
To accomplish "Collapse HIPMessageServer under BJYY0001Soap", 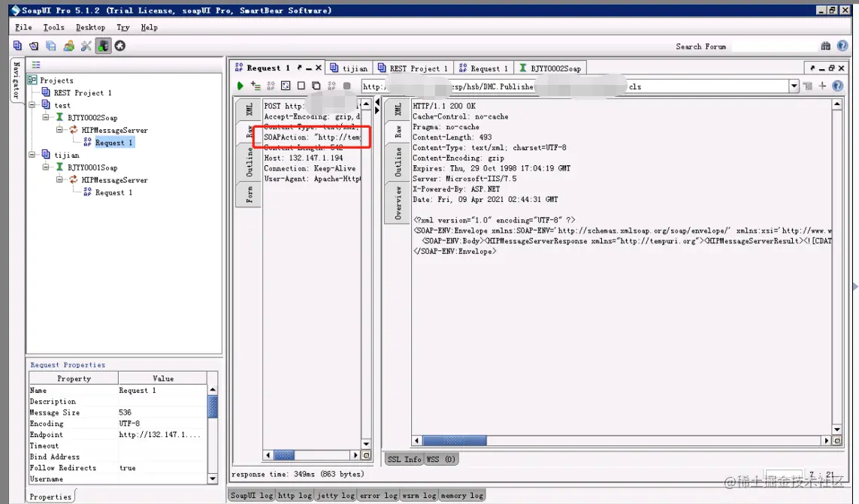I will point(59,180).
